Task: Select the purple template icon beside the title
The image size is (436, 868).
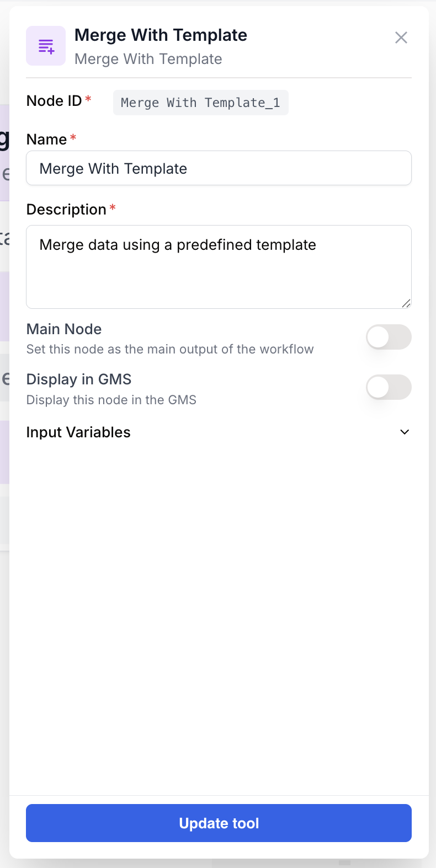Action: tap(46, 46)
